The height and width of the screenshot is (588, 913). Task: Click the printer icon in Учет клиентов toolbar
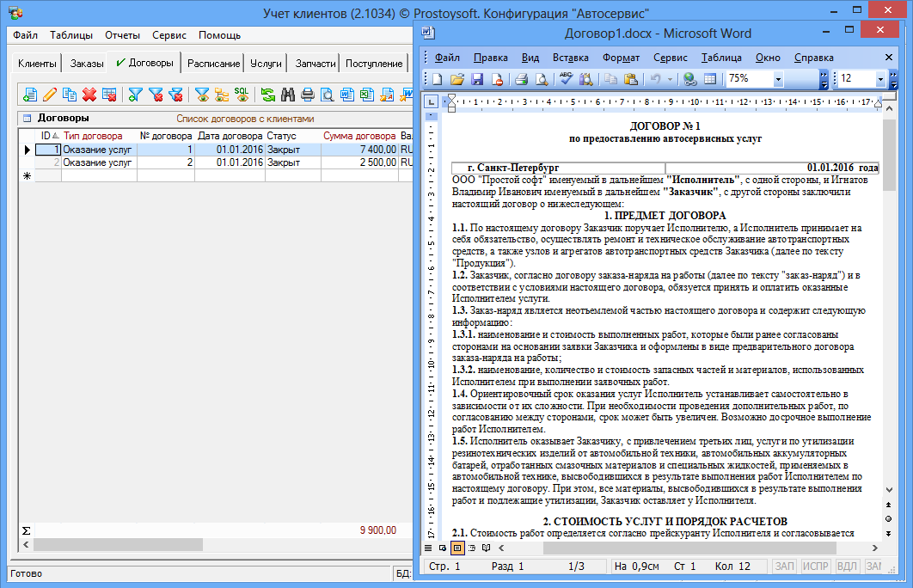pyautogui.click(x=308, y=95)
